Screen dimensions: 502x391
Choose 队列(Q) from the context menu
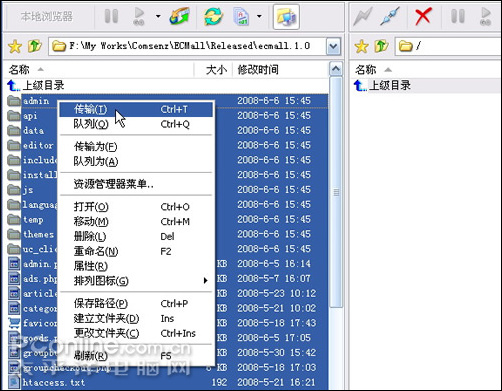[136, 124]
